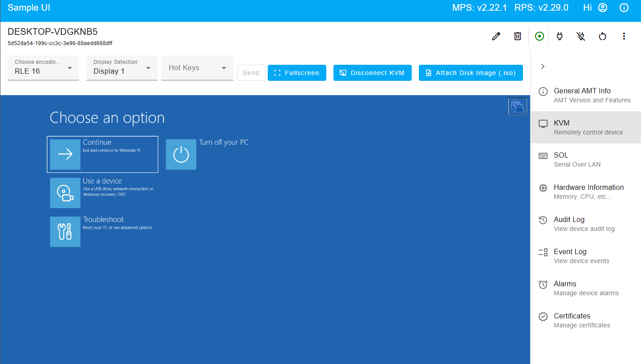Click the Disconnect KVM button
Image resolution: width=641 pixels, height=364 pixels.
[x=372, y=73]
